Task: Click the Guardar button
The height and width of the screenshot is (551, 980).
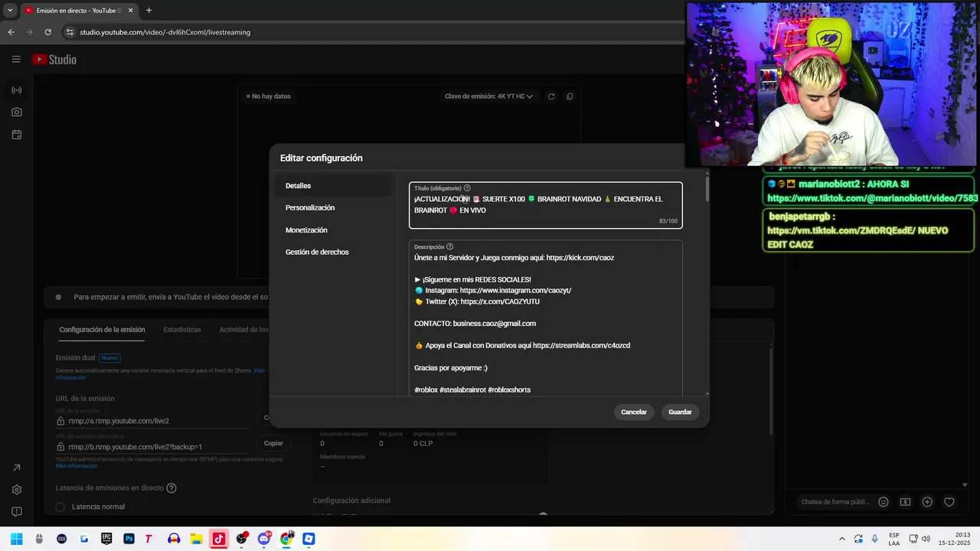Action: (x=680, y=412)
